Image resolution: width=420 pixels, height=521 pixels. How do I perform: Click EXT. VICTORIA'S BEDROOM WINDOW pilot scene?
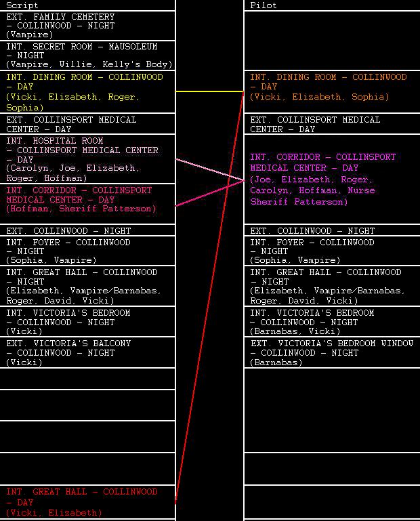point(332,352)
